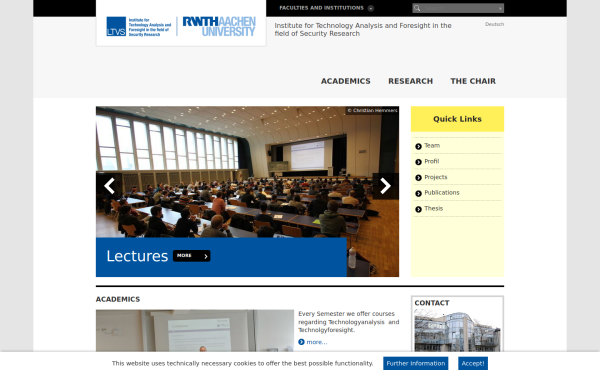Click the search magnifier icon
The width and height of the screenshot is (600, 375).
417,8
